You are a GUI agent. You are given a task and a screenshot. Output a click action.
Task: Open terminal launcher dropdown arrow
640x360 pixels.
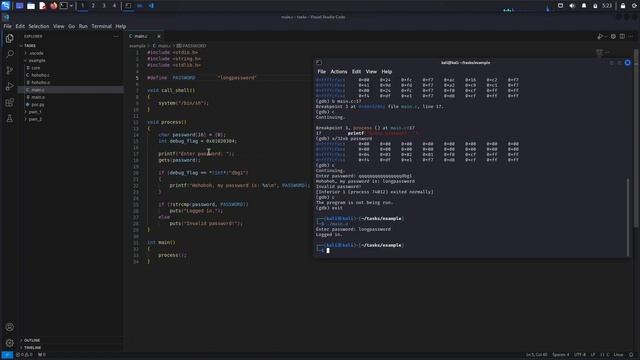pyautogui.click(x=71, y=6)
